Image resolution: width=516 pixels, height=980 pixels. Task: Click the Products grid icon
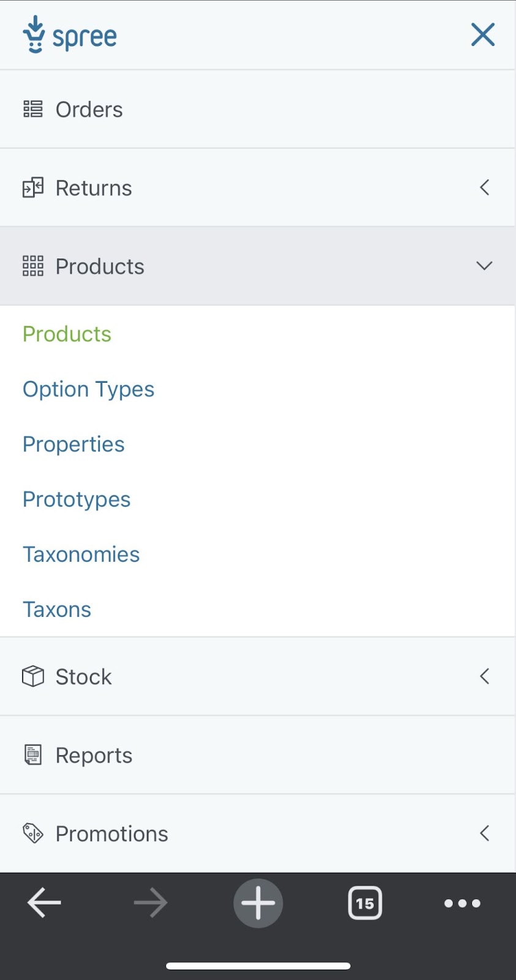pyautogui.click(x=33, y=266)
